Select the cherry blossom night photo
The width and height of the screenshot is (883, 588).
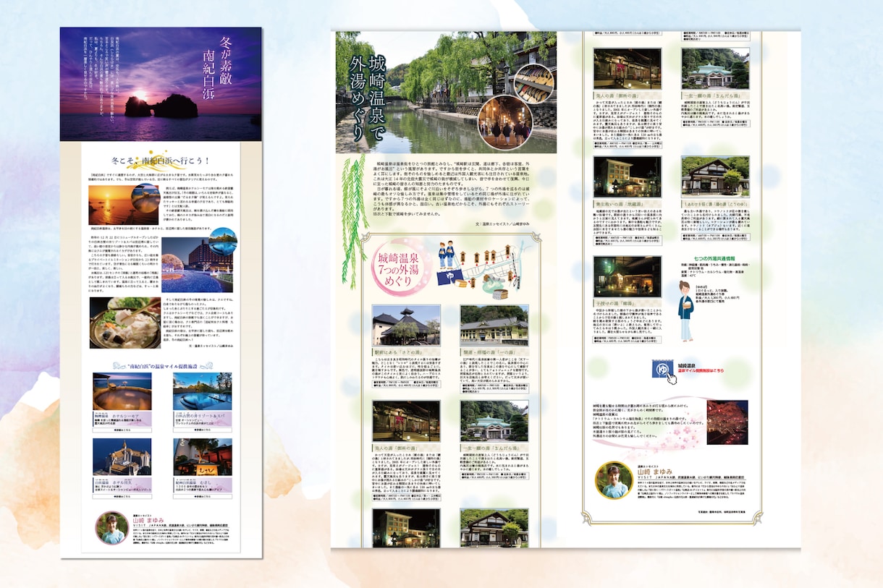pos(727,422)
